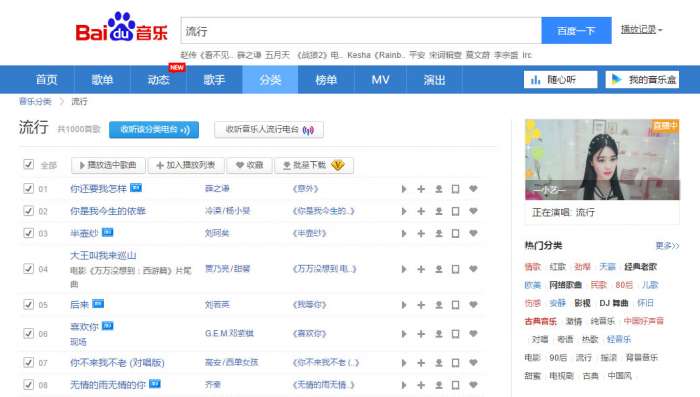Add song 02 to playlist with plus icon
The width and height of the screenshot is (700, 397).
[421, 211]
